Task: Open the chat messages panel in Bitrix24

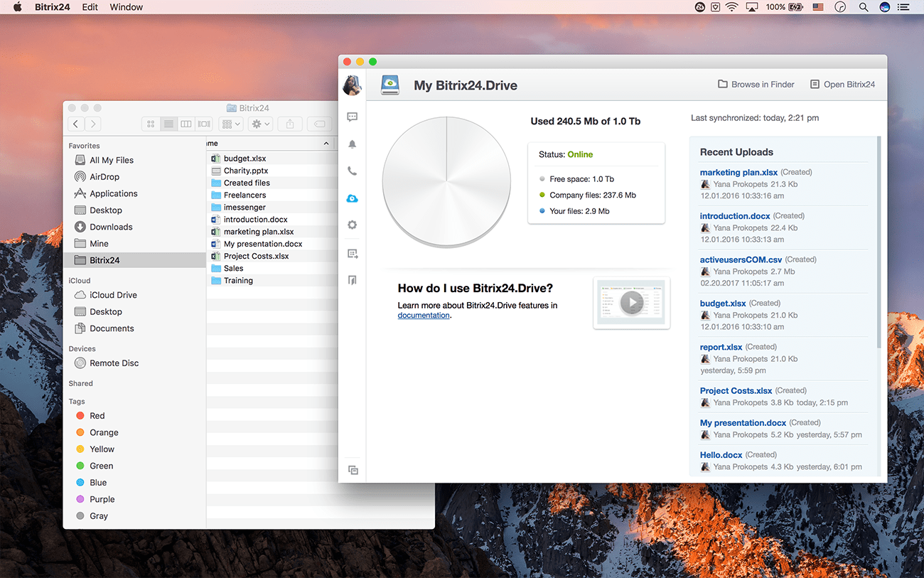Action: [352, 116]
